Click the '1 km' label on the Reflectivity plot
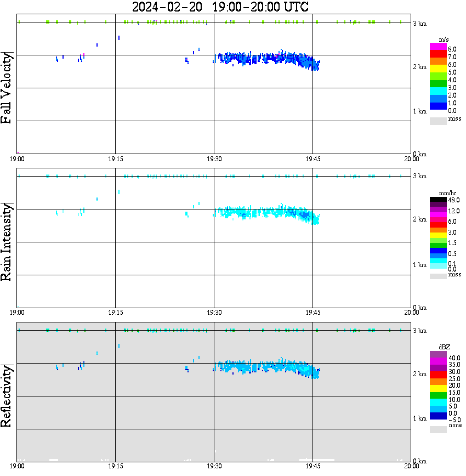This screenshot has width=466, height=476. tap(419, 418)
